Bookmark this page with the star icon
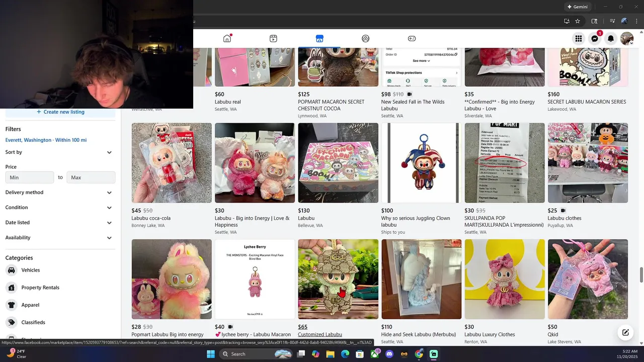This screenshot has width=644, height=362. click(578, 21)
